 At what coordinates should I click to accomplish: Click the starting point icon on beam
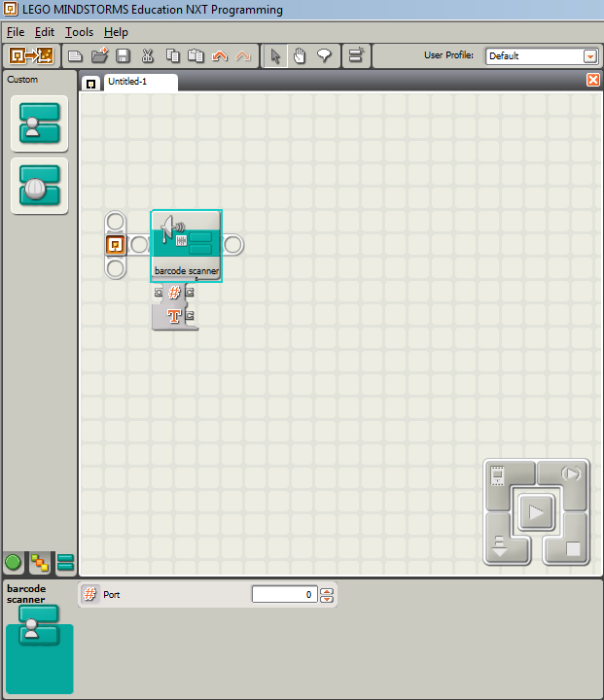116,245
